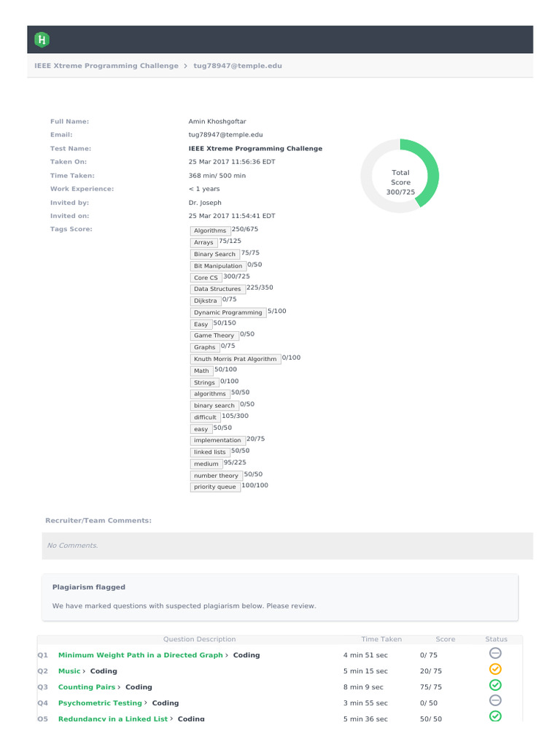The width and height of the screenshot is (560, 747).
Task: Click the Recruiter/Team Comments box
Action: [287, 546]
